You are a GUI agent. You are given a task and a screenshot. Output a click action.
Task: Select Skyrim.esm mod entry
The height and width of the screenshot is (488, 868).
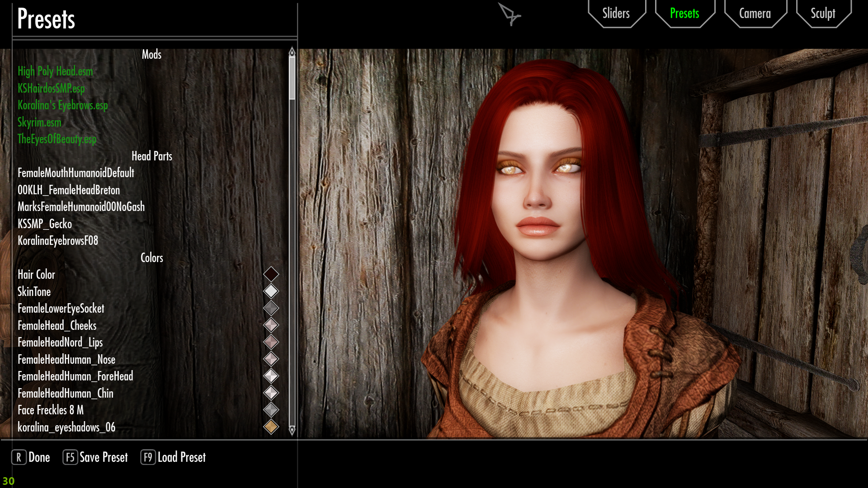pos(39,122)
